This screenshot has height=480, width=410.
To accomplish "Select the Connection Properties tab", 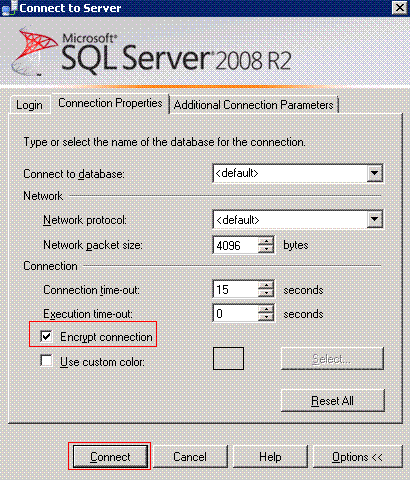I will click(110, 103).
